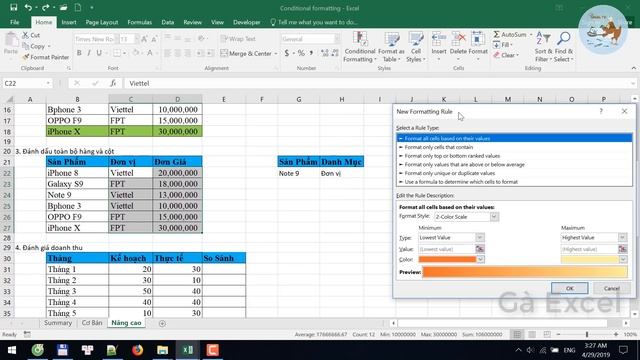Switch to Page Layout view in status bar
The image size is (640, 360).
532,334
